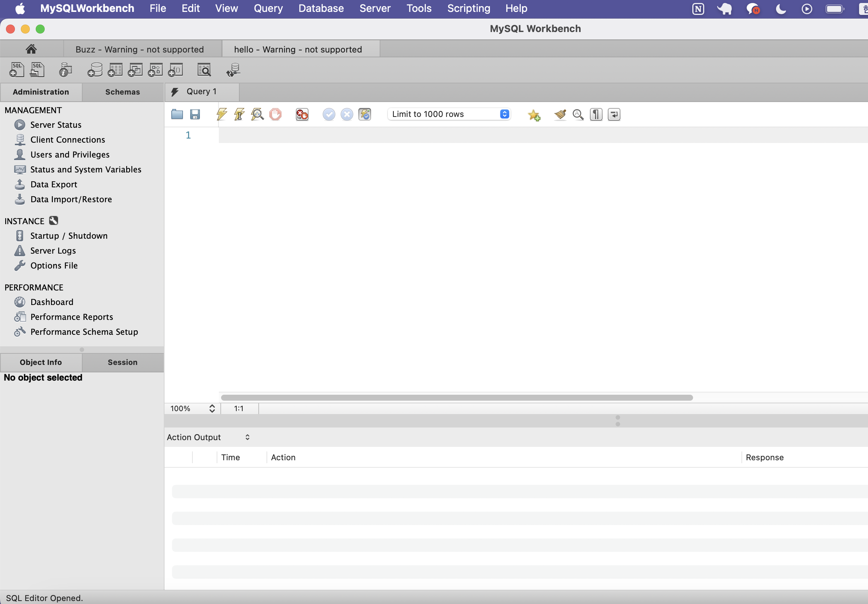Open SQL script file folder icon

pyautogui.click(x=177, y=114)
